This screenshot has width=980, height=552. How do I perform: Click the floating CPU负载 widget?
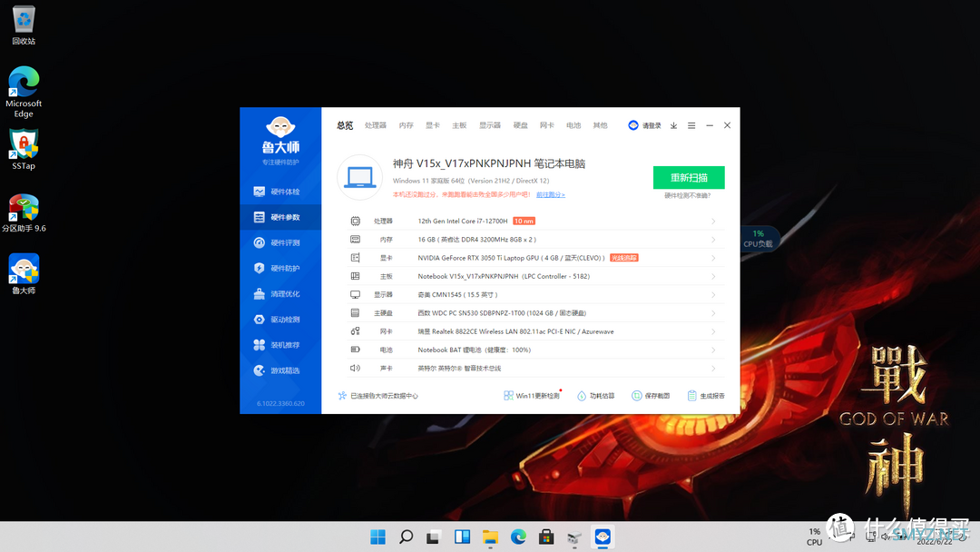758,239
